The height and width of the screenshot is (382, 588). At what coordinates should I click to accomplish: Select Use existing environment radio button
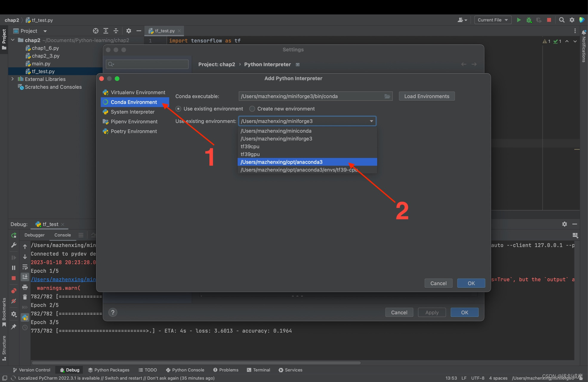[178, 108]
